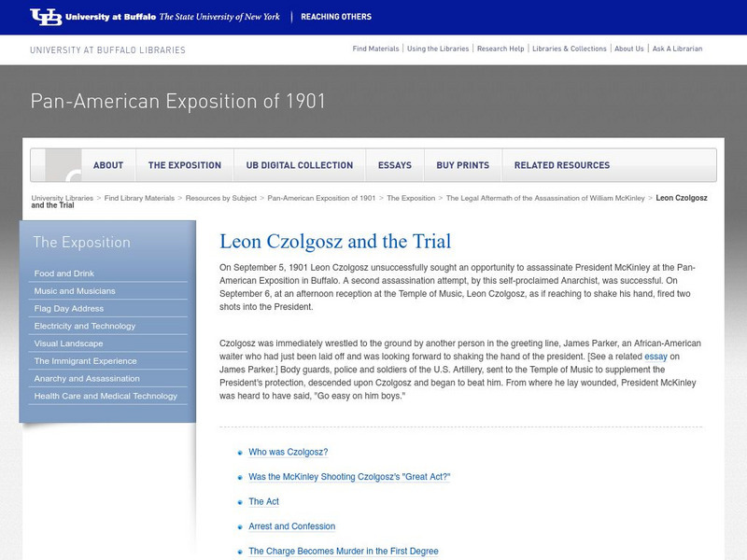Click the bullet icon beside "Who was Czolgosz?"
Image resolution: width=747 pixels, height=560 pixels.
click(x=240, y=453)
